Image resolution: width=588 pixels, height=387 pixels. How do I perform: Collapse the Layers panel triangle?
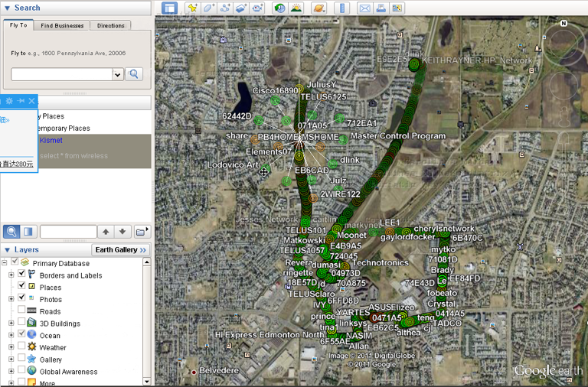click(7, 250)
